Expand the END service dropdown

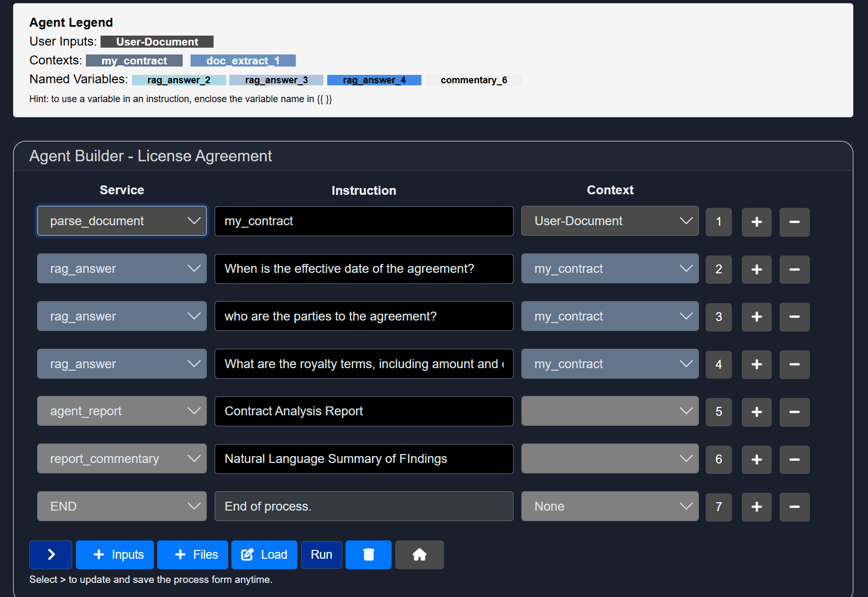(122, 506)
